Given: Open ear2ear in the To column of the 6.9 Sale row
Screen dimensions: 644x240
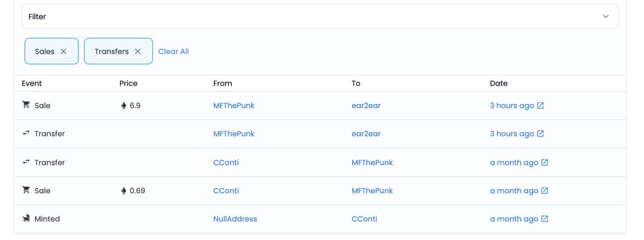Looking at the screenshot, I should tap(366, 106).
